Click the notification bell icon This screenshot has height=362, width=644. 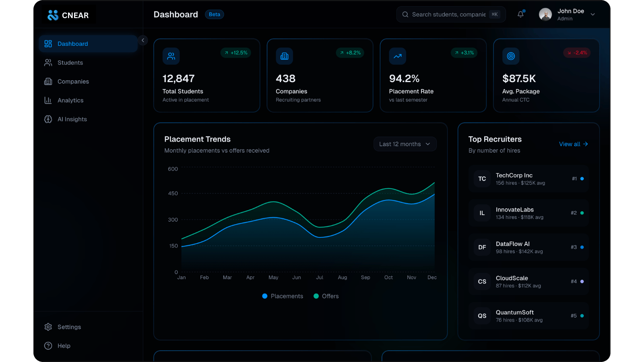[x=520, y=14]
